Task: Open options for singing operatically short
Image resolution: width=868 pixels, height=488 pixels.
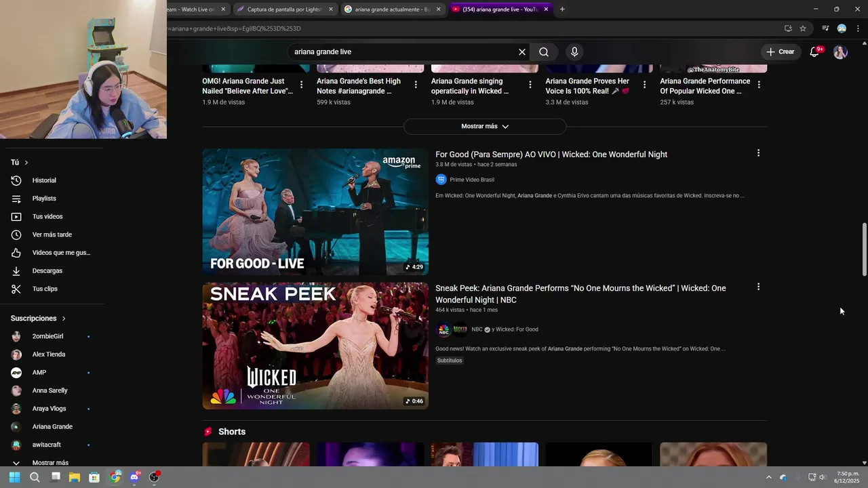Action: tap(530, 85)
